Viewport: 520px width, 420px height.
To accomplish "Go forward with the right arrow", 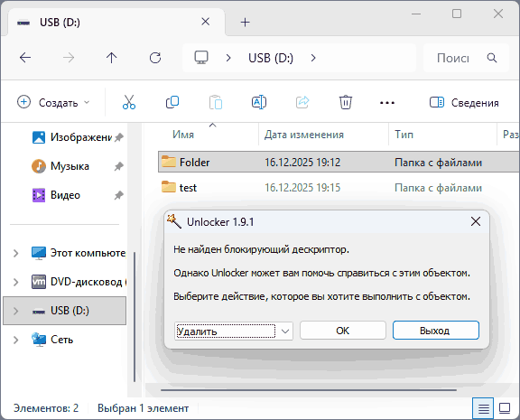I will tap(69, 58).
